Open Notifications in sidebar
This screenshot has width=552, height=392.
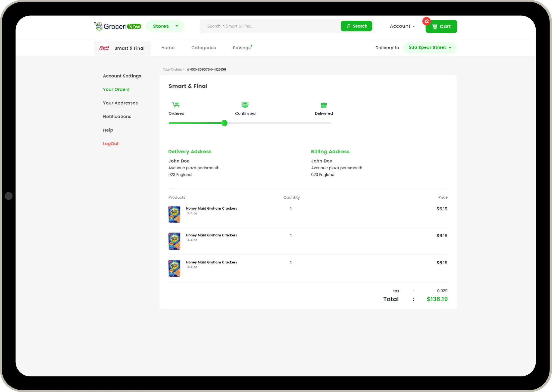point(117,116)
